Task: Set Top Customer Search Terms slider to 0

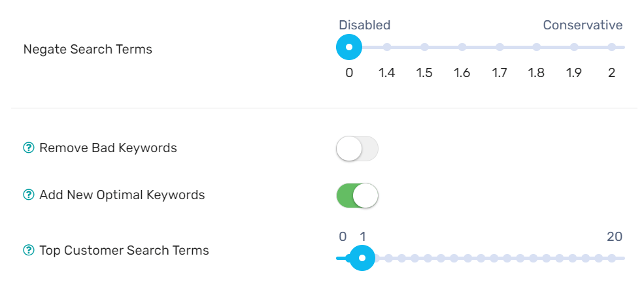Action: click(339, 258)
